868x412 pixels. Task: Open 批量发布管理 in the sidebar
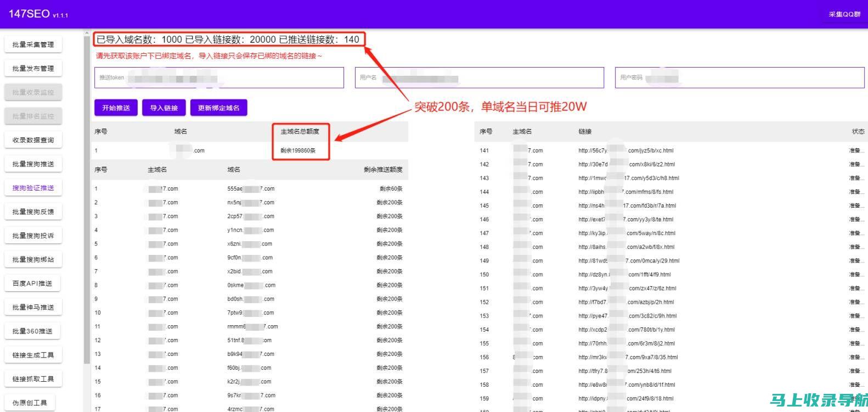(x=33, y=69)
